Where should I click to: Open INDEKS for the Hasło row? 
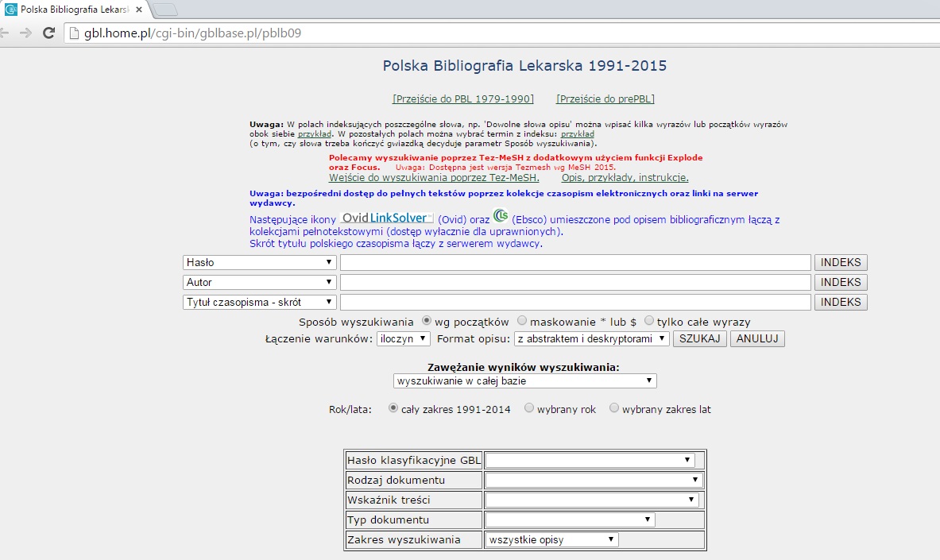841,263
